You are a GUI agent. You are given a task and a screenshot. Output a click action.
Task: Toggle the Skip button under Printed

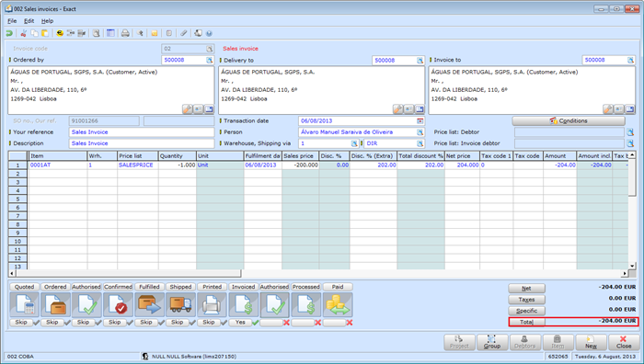click(209, 323)
